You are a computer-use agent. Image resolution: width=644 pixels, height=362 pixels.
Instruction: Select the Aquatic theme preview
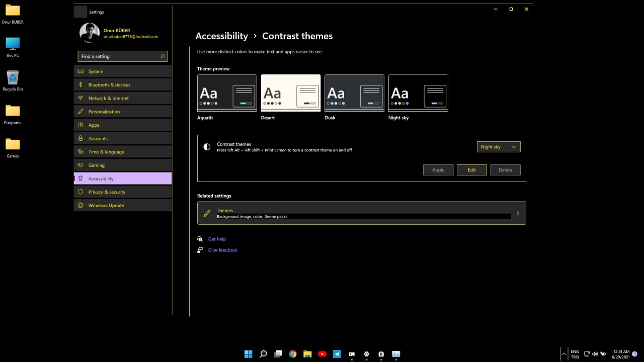pyautogui.click(x=227, y=93)
